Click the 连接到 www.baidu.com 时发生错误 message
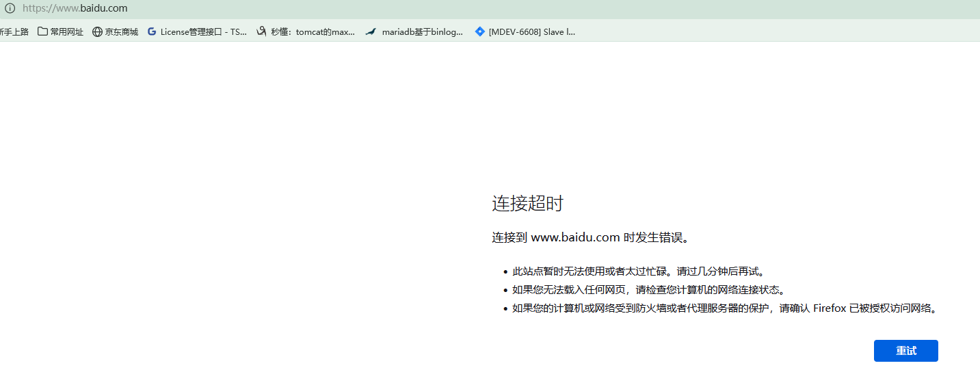Viewport: 980px width, 385px height. (x=590, y=238)
